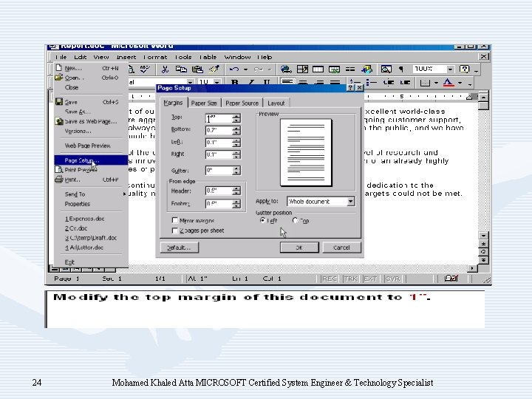Screen dimensions: 532x399
Task: Expand the Send To submenu
Action: point(91,194)
